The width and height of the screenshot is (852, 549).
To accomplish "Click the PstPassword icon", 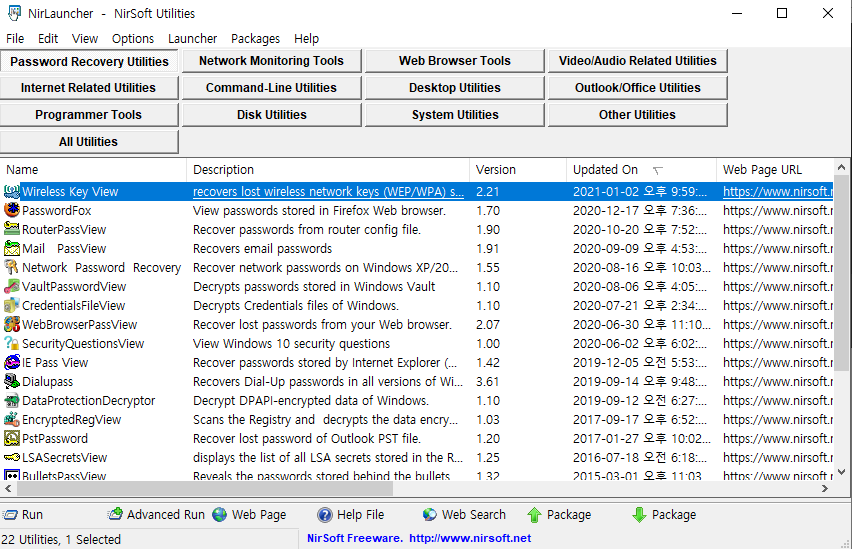I will 11,438.
